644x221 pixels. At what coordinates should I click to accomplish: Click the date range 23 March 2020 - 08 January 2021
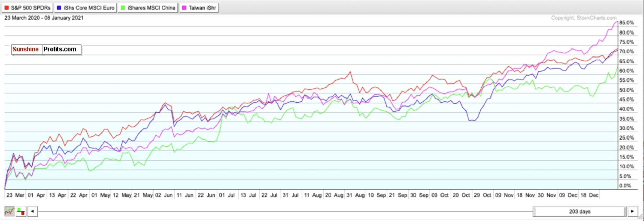tap(44, 18)
